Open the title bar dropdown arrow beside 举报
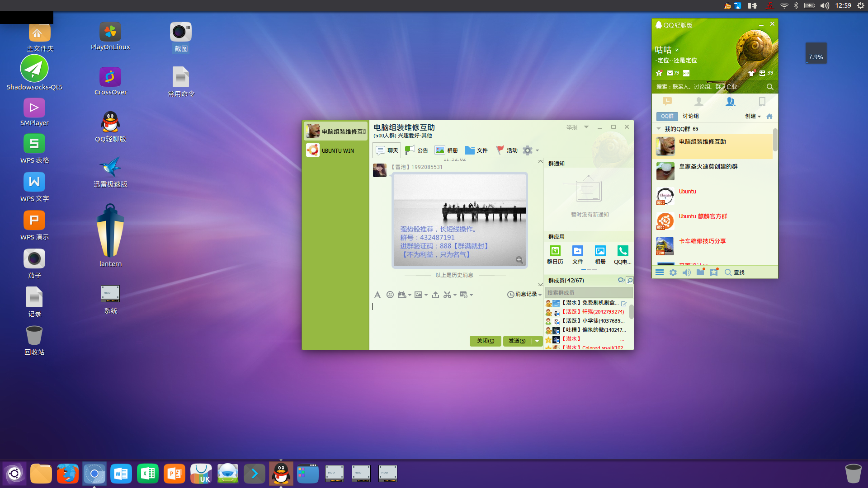The width and height of the screenshot is (868, 488). point(586,127)
